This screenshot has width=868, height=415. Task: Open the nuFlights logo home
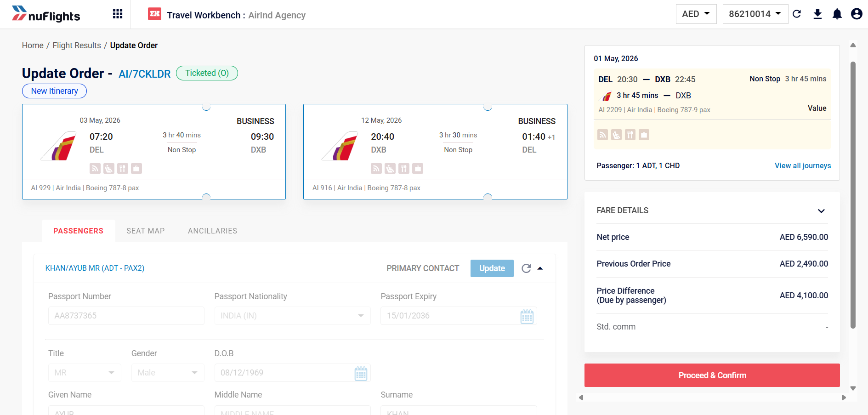[46, 14]
